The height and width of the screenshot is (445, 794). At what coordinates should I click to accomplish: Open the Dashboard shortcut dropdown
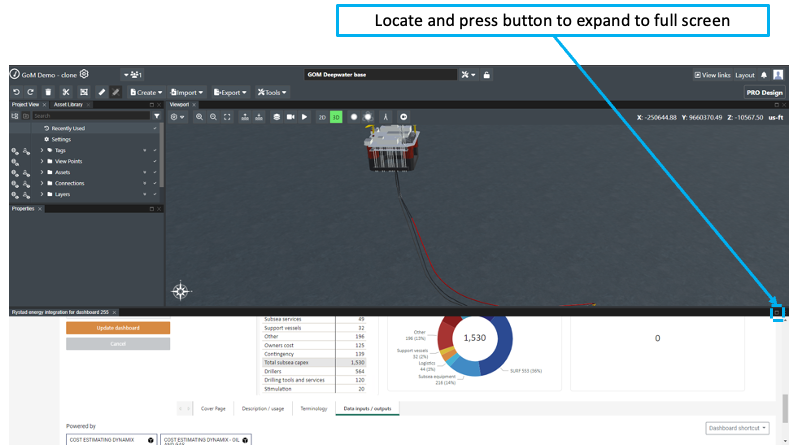pos(737,428)
